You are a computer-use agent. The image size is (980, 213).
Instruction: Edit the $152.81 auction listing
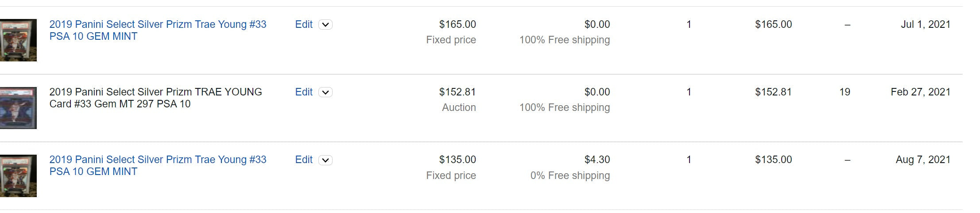tap(304, 92)
